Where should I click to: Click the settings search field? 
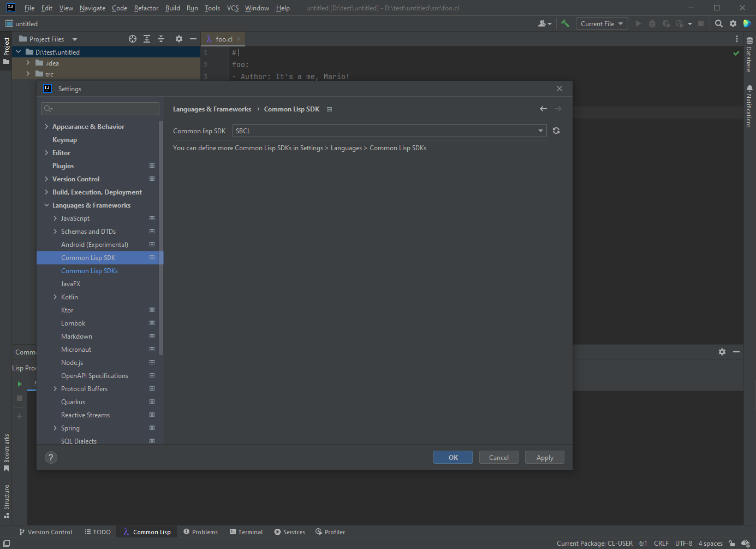click(x=100, y=109)
